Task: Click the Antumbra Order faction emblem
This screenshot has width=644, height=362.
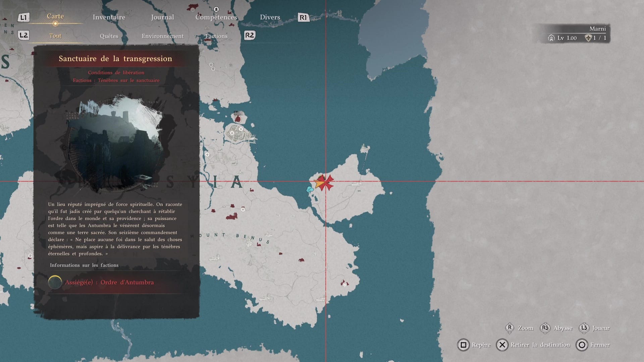Action: [x=55, y=282]
